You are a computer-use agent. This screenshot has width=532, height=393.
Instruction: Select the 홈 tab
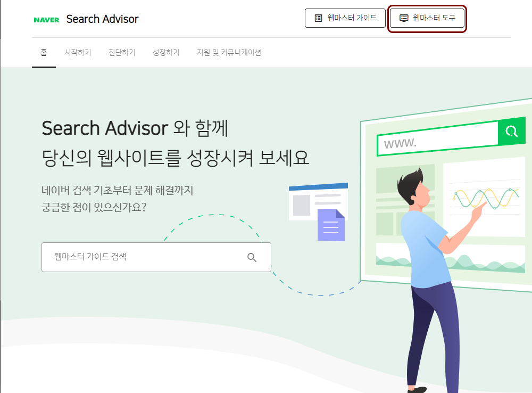(44, 52)
